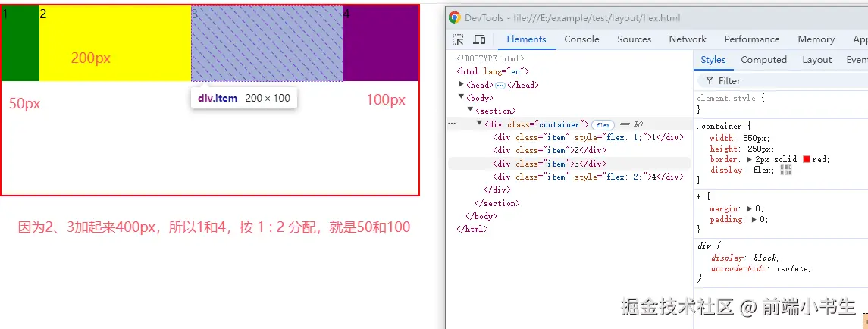
Task: Expand the collapsed head ellipsis badge
Action: coord(500,86)
